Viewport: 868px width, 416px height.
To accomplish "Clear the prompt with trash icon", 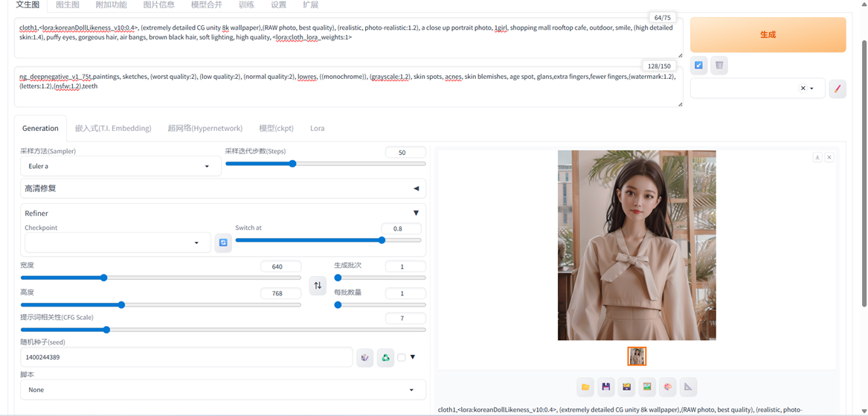I will click(719, 65).
